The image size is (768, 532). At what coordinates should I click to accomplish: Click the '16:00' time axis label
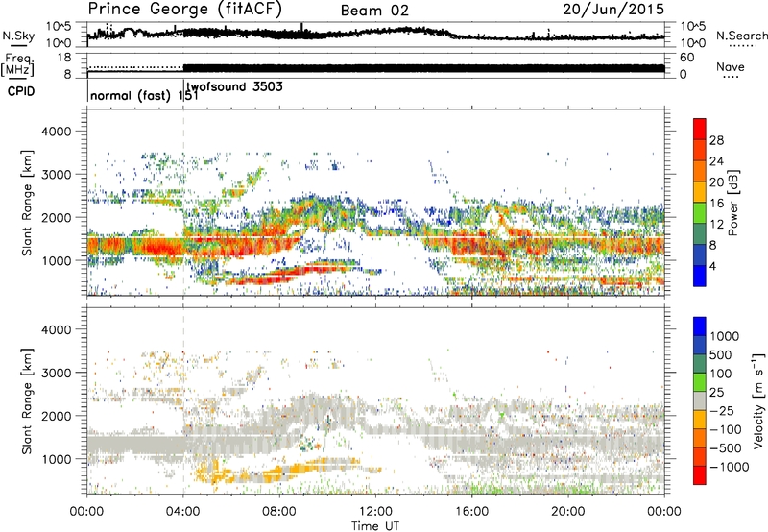tap(471, 512)
